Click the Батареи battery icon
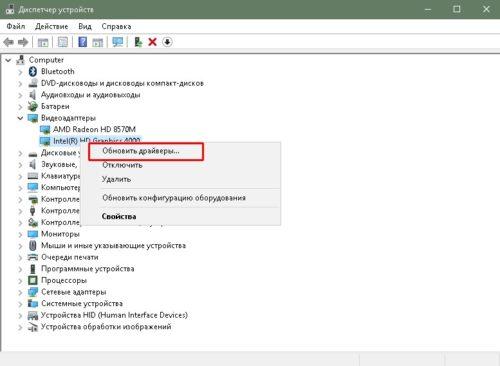 click(x=33, y=106)
